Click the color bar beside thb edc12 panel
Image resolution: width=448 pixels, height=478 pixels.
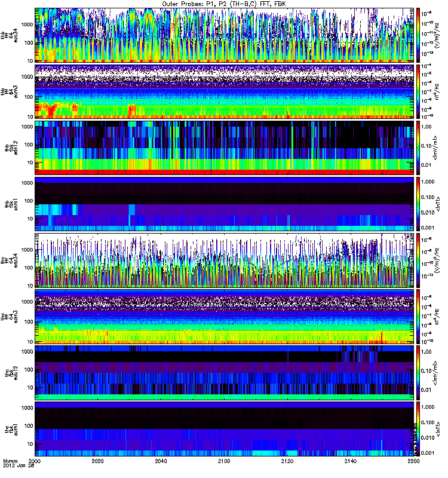coord(419,147)
